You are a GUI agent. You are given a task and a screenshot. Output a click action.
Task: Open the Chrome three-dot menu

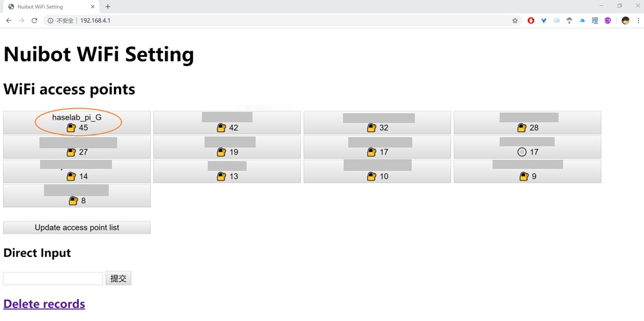click(x=638, y=21)
